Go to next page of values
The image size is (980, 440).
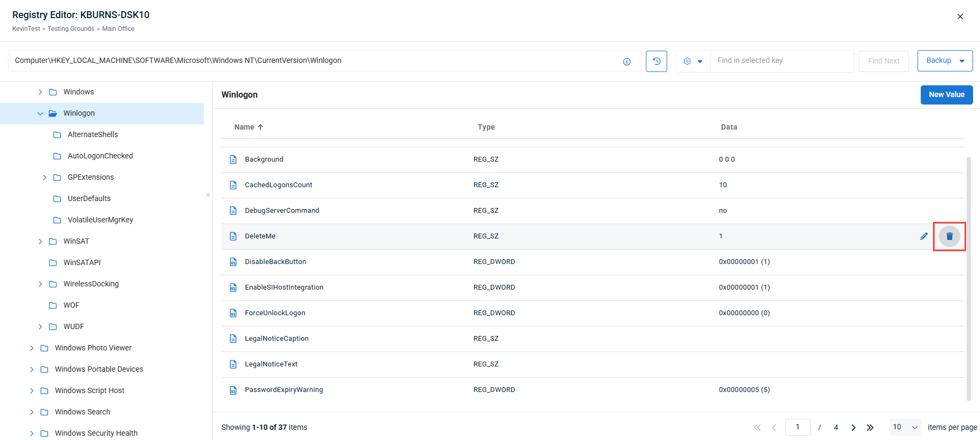853,427
